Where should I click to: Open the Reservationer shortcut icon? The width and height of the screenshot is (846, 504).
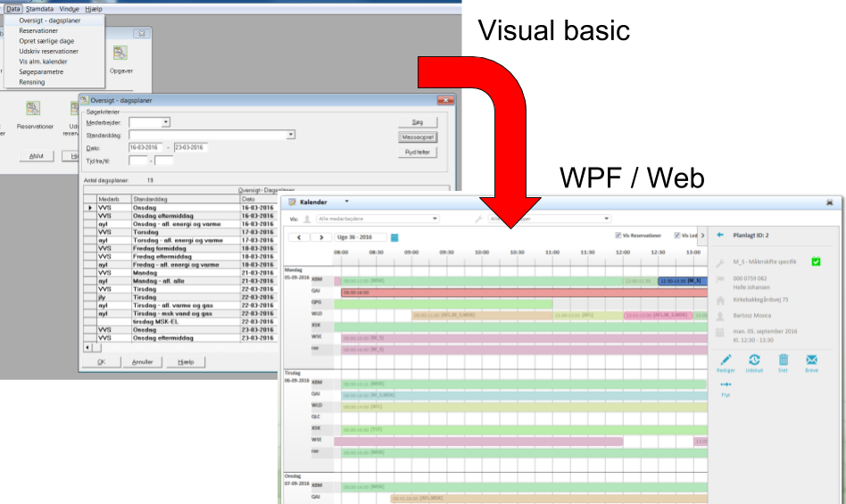coord(33,108)
